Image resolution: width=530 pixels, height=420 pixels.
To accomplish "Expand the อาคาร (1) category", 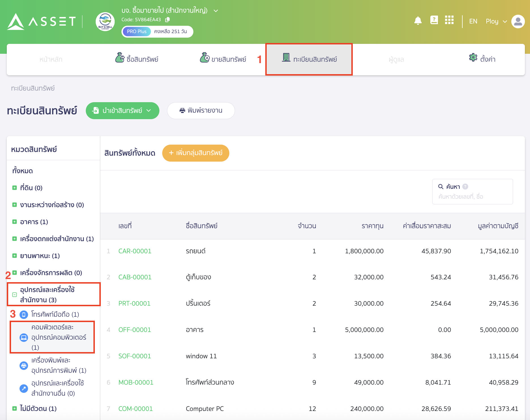I will 14,222.
